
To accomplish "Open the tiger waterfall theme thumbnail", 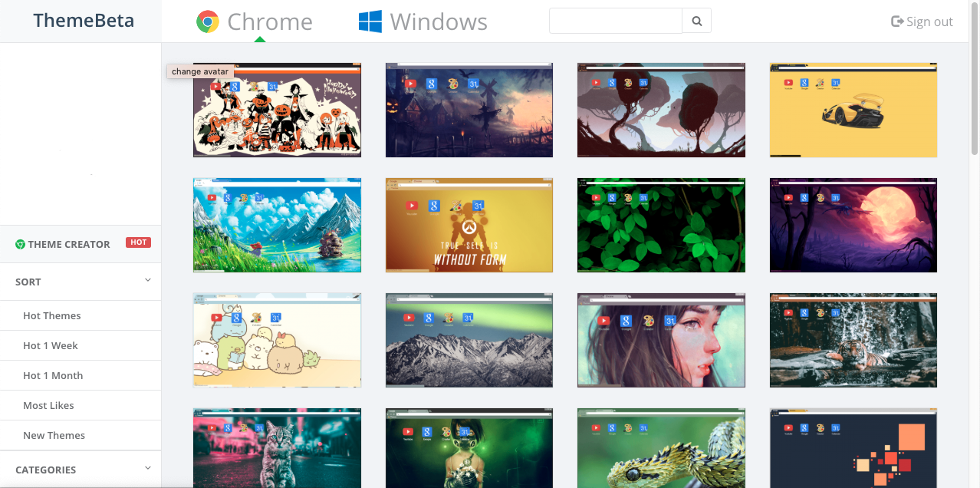I will [x=853, y=340].
